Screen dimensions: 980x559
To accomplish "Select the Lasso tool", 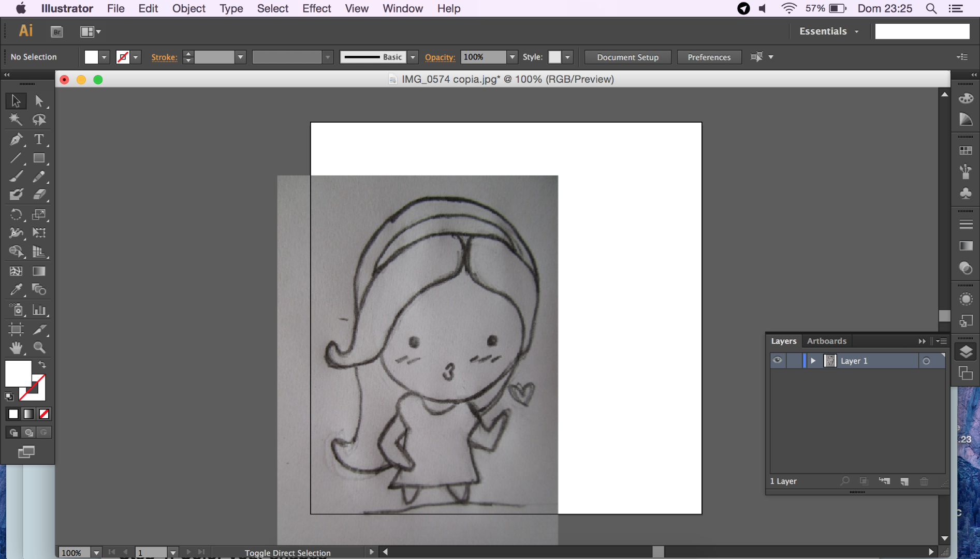I will point(39,120).
